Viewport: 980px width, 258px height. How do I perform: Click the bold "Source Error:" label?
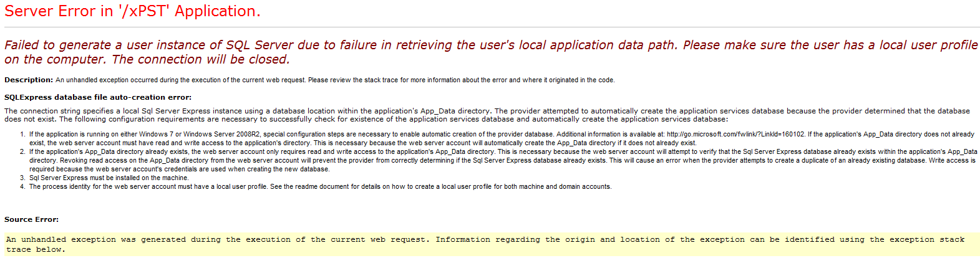(x=32, y=219)
